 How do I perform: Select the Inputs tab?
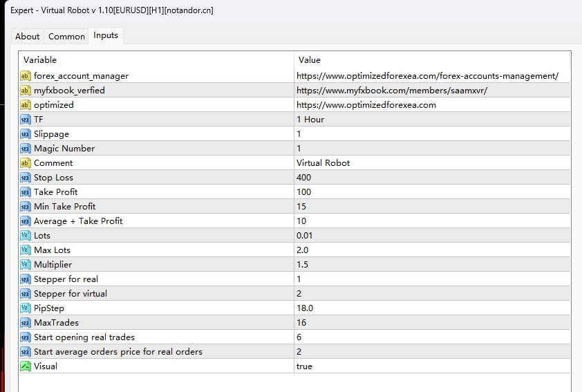[x=106, y=35]
